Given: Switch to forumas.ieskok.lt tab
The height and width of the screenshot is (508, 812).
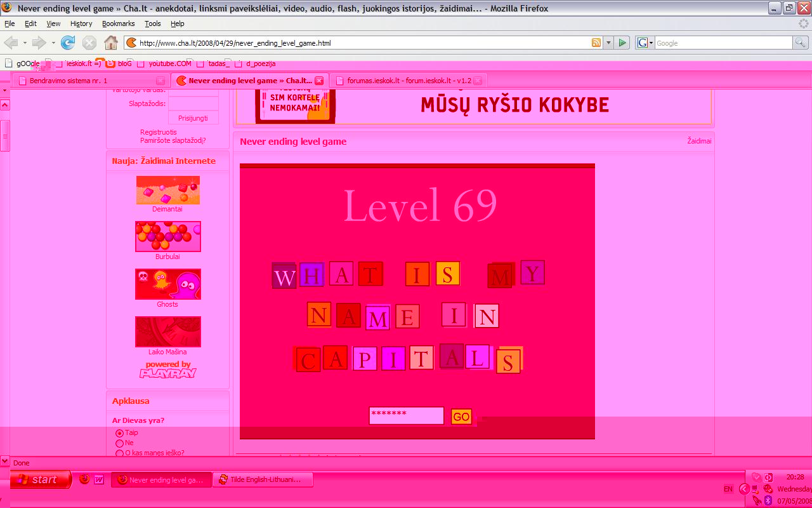Looking at the screenshot, I should pos(409,81).
